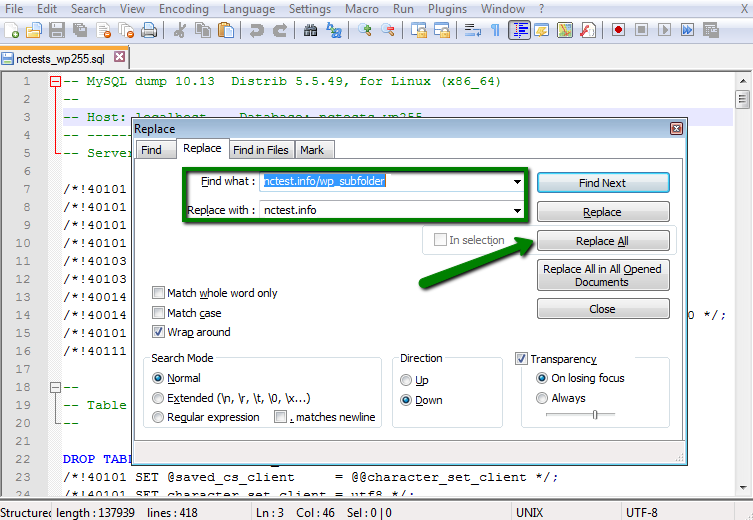
Task: Collapse the fold marker on line 1
Action: tap(55, 81)
